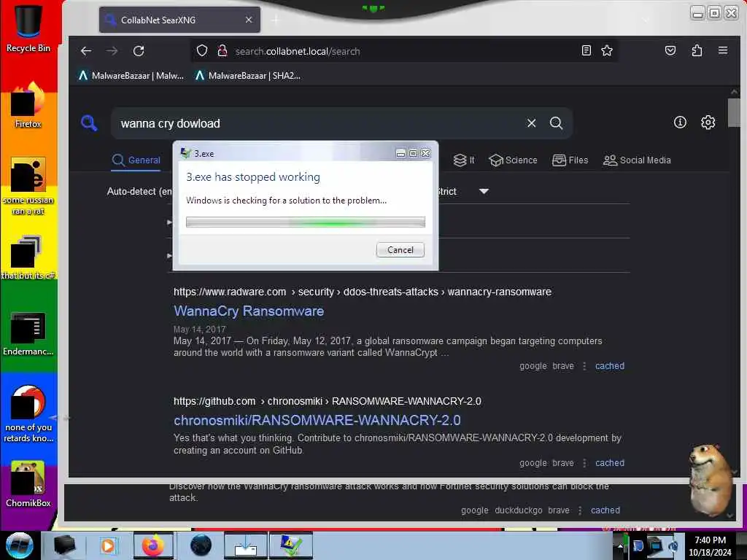Open cached copy of GitHub result

coord(609,463)
